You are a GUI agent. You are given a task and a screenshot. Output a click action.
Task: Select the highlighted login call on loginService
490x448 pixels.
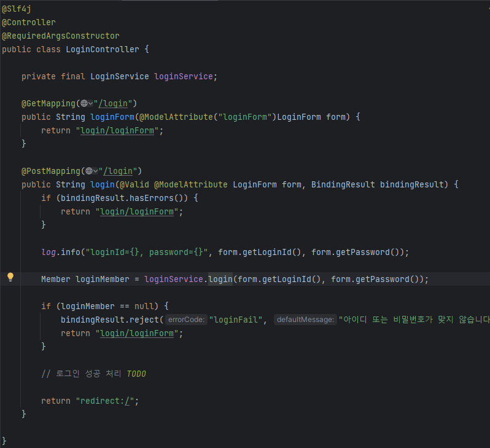[220, 279]
